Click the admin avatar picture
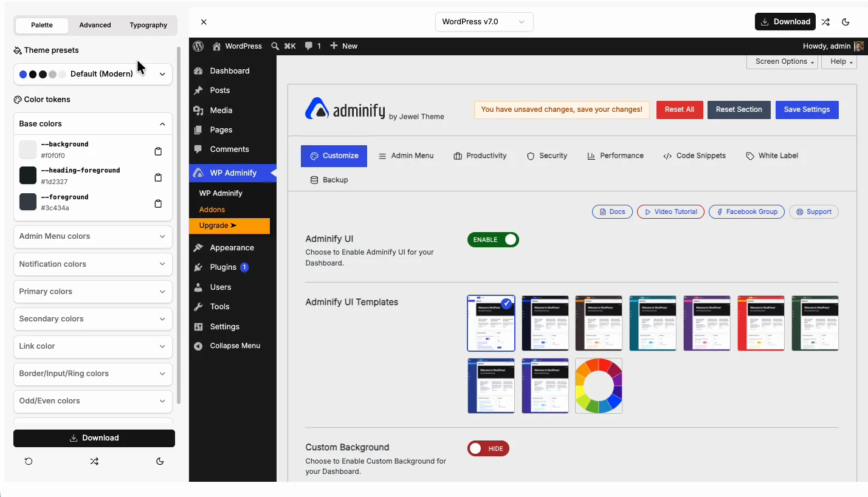 coord(858,46)
